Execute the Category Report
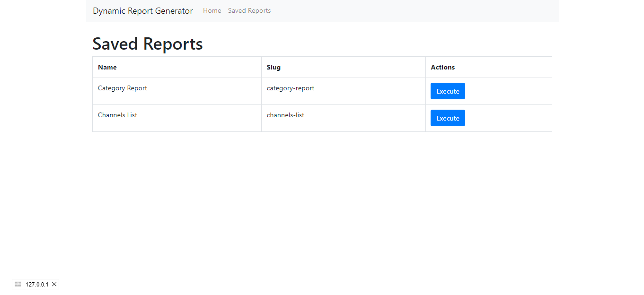 (x=447, y=91)
